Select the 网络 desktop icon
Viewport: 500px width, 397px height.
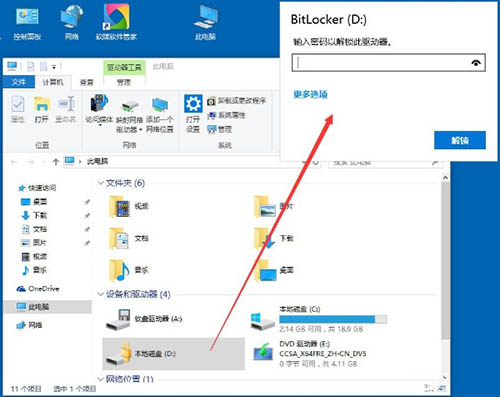[72, 24]
